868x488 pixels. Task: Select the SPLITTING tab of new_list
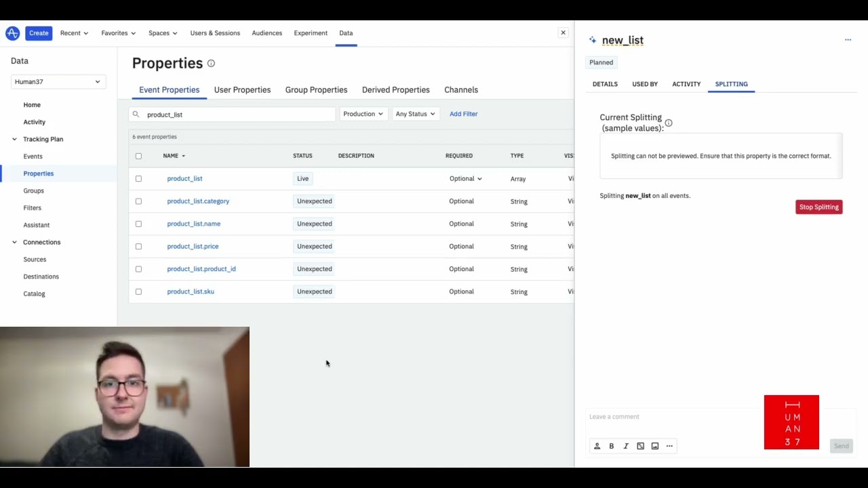click(x=731, y=84)
